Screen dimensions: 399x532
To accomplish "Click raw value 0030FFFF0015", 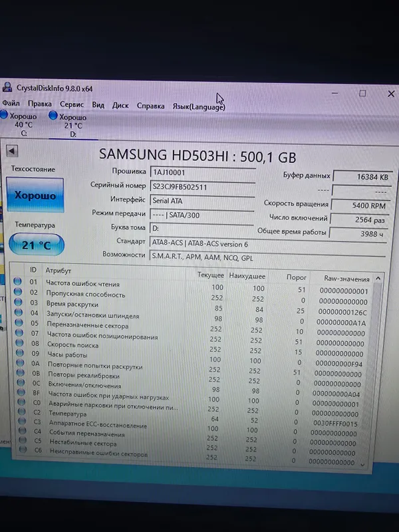I will (335, 424).
